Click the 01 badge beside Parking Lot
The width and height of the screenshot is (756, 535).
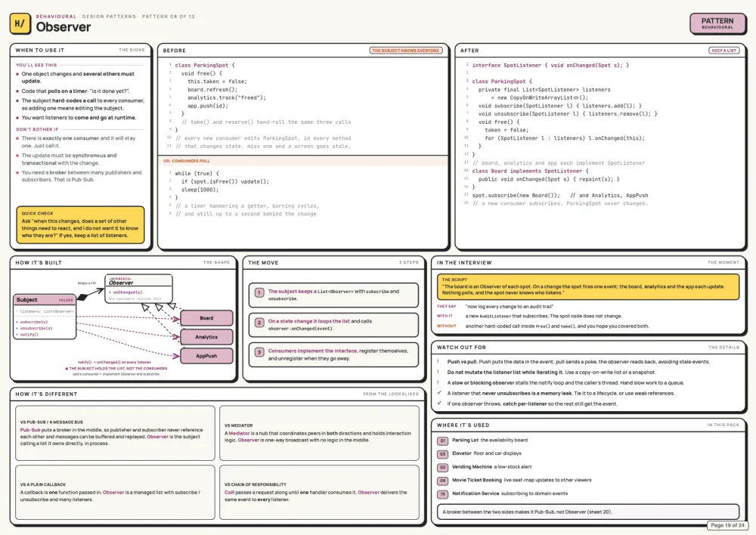[x=442, y=441]
